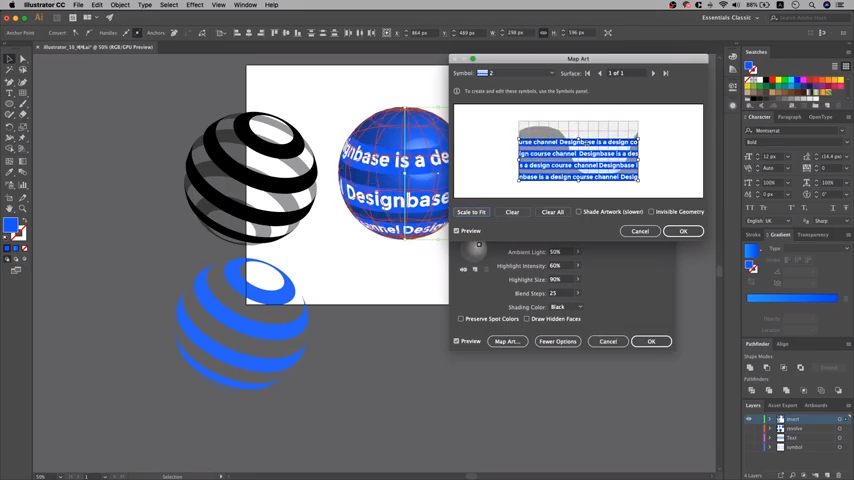This screenshot has height=480, width=854.
Task: Cancel the 3D Revolve Options dialog
Action: click(x=608, y=342)
